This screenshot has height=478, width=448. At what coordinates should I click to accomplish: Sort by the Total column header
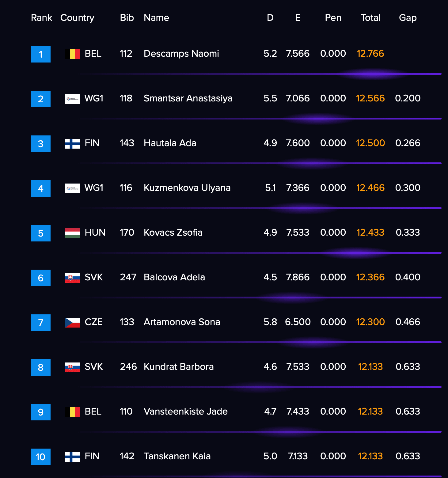[370, 18]
